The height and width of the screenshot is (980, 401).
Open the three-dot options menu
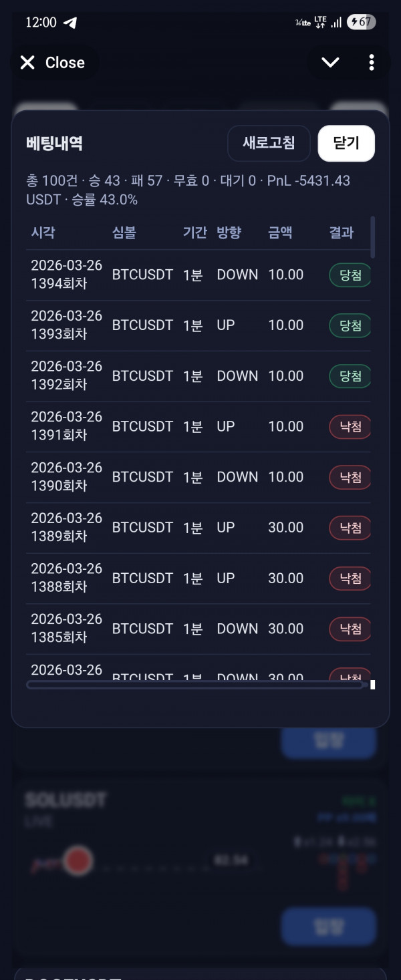372,63
